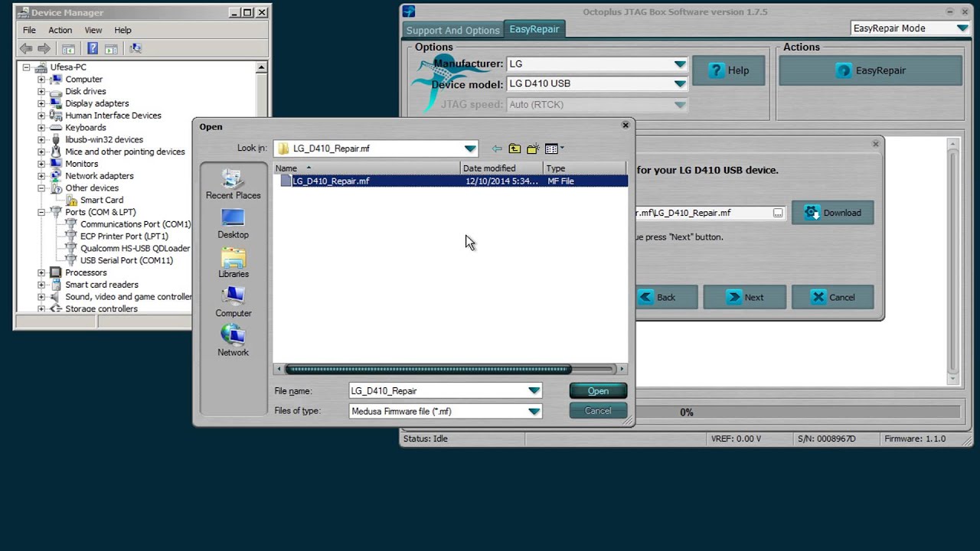Toggle console tree icon in Device Manager toolbar
This screenshot has width=980, height=551.
pyautogui.click(x=67, y=48)
